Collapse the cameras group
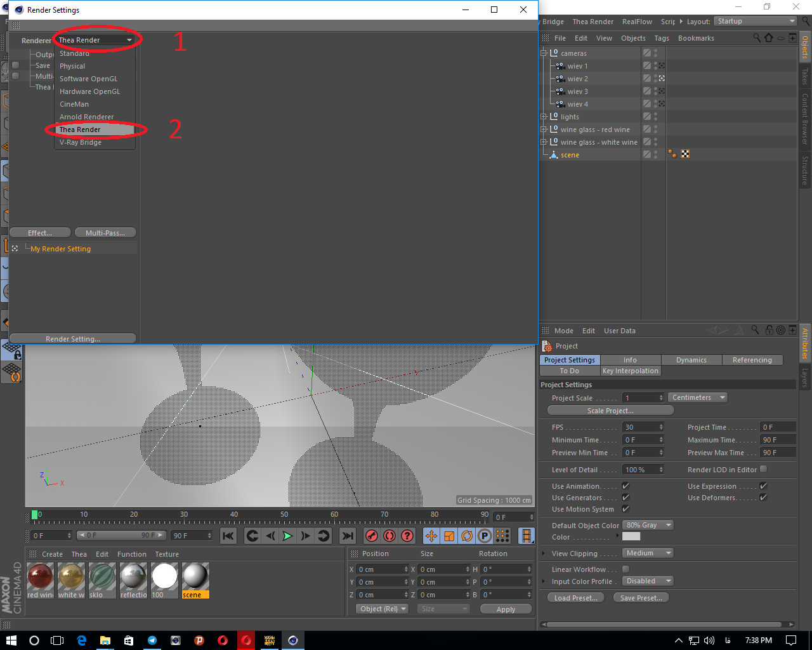The height and width of the screenshot is (650, 812). tap(544, 53)
